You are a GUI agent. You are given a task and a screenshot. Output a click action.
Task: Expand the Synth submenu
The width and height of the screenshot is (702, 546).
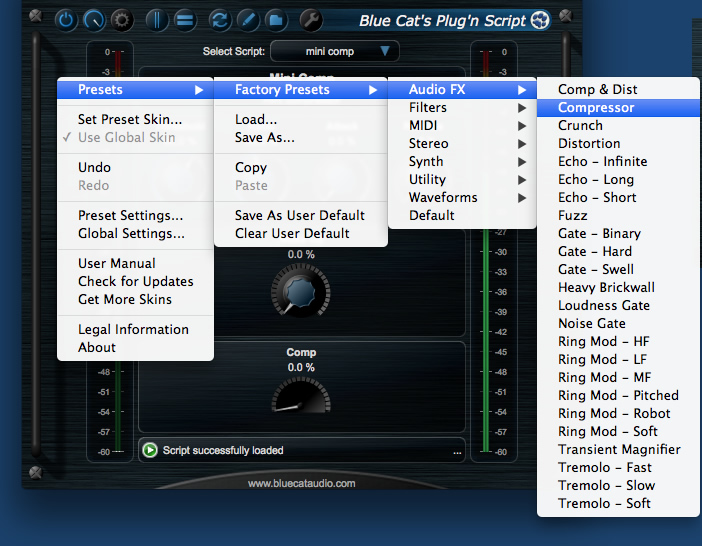pos(462,161)
